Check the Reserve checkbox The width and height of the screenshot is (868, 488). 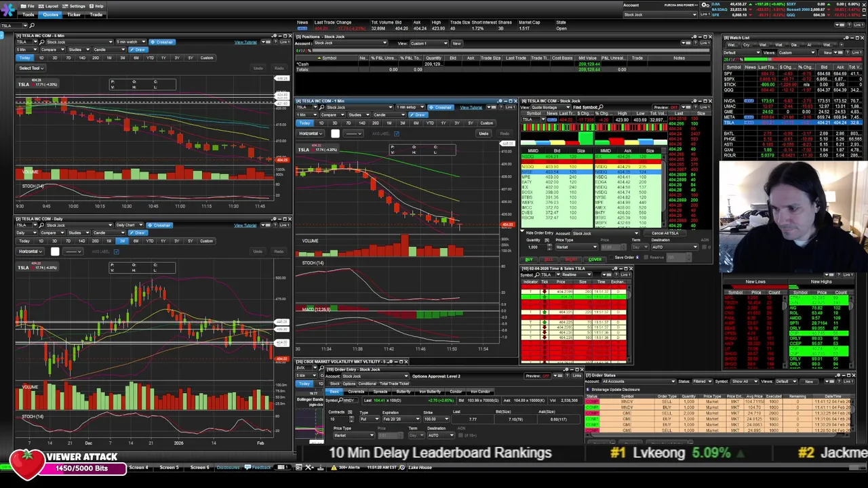tap(646, 258)
